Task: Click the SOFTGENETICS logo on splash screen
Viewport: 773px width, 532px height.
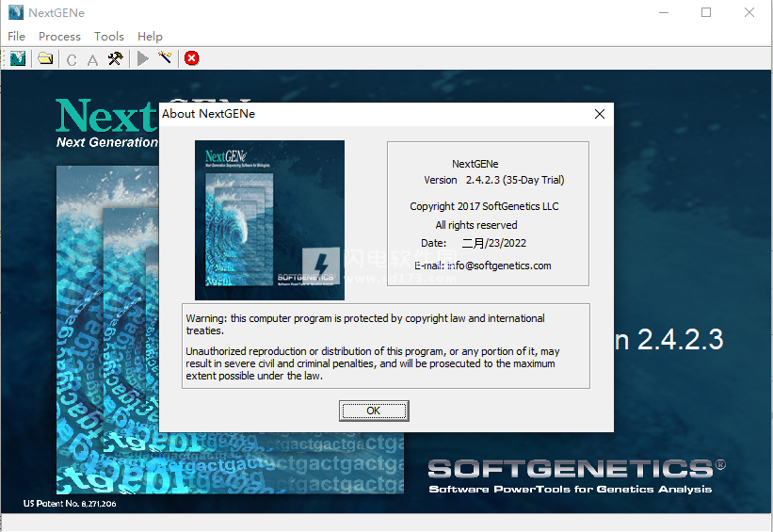Action: click(576, 469)
